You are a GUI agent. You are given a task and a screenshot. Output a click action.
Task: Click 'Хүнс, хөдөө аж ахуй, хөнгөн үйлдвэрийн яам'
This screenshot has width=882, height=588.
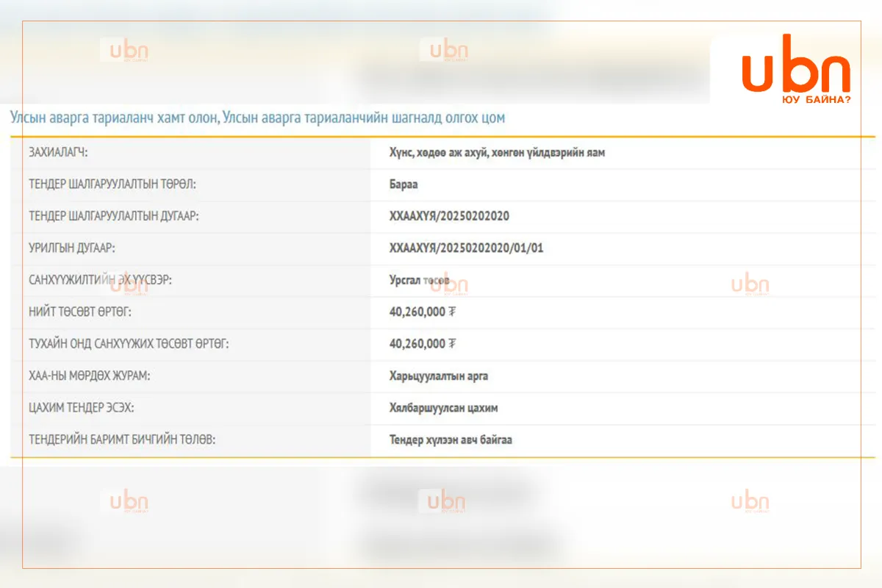tap(498, 153)
